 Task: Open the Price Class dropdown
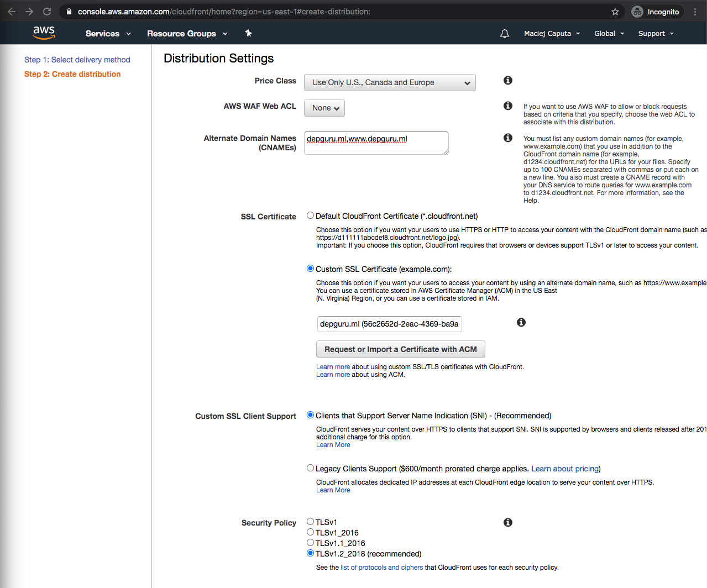pyautogui.click(x=390, y=83)
